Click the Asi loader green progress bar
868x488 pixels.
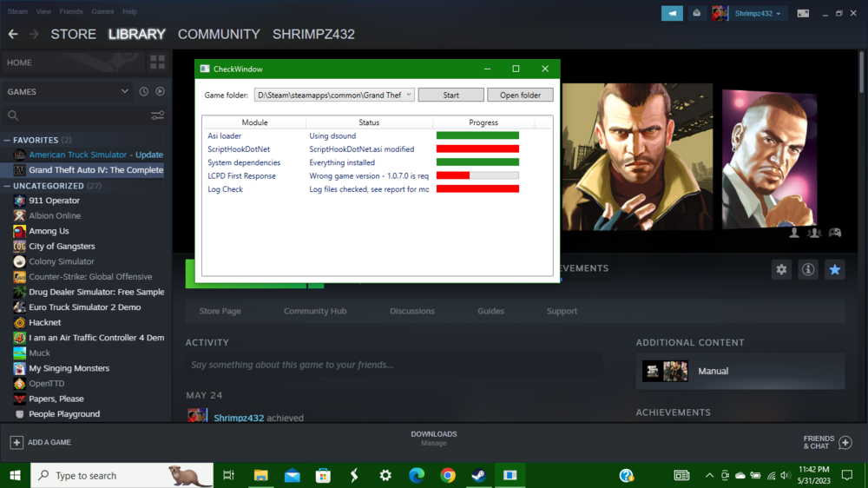(477, 135)
